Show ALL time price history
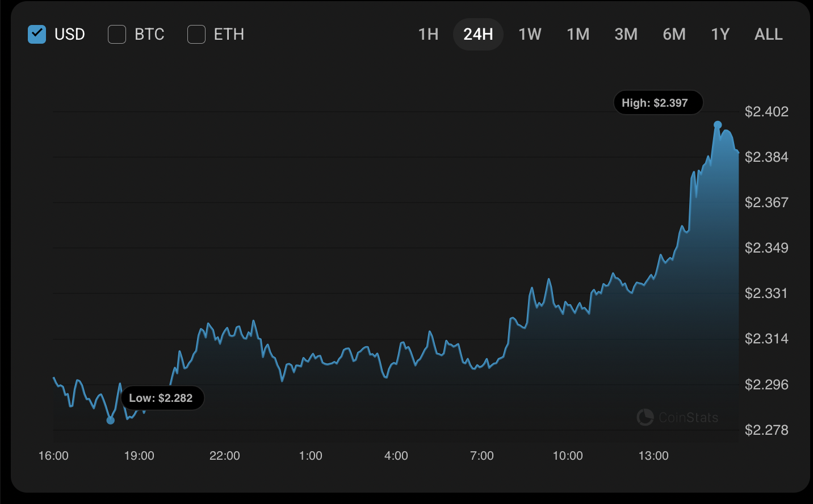The width and height of the screenshot is (813, 504). click(x=768, y=35)
